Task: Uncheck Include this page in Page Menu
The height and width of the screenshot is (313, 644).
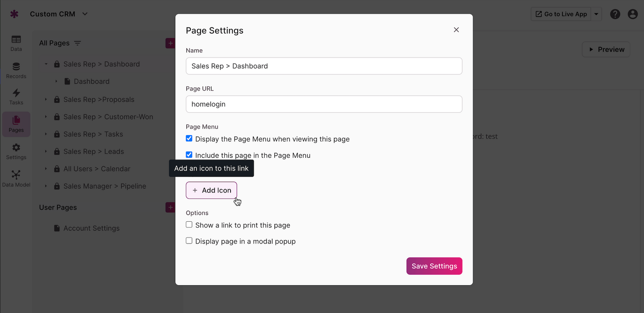Action: [189, 155]
